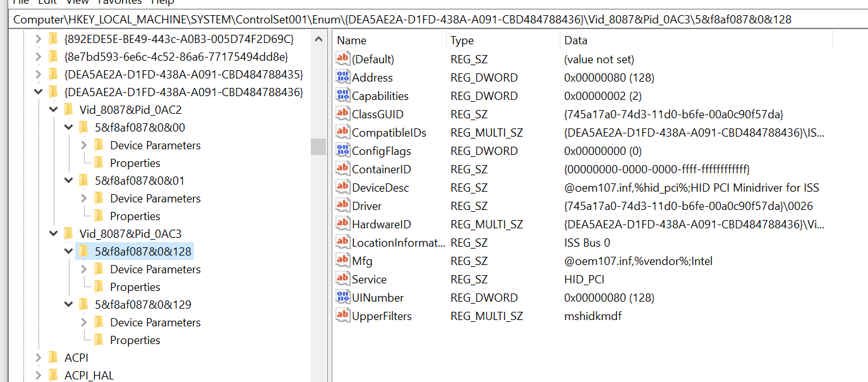
Task: Click the '0x00000000 (0)' data value
Action: tap(603, 151)
